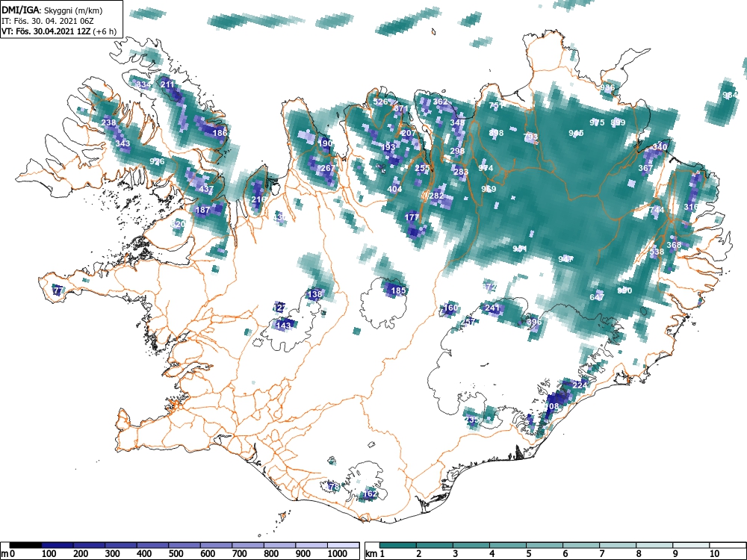This screenshot has height=560, width=747.
Task: Click the visibility value 526 on the map
Action: [x=380, y=102]
